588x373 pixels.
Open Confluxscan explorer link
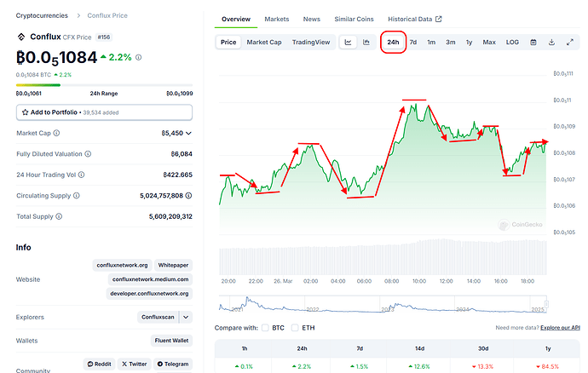[158, 317]
